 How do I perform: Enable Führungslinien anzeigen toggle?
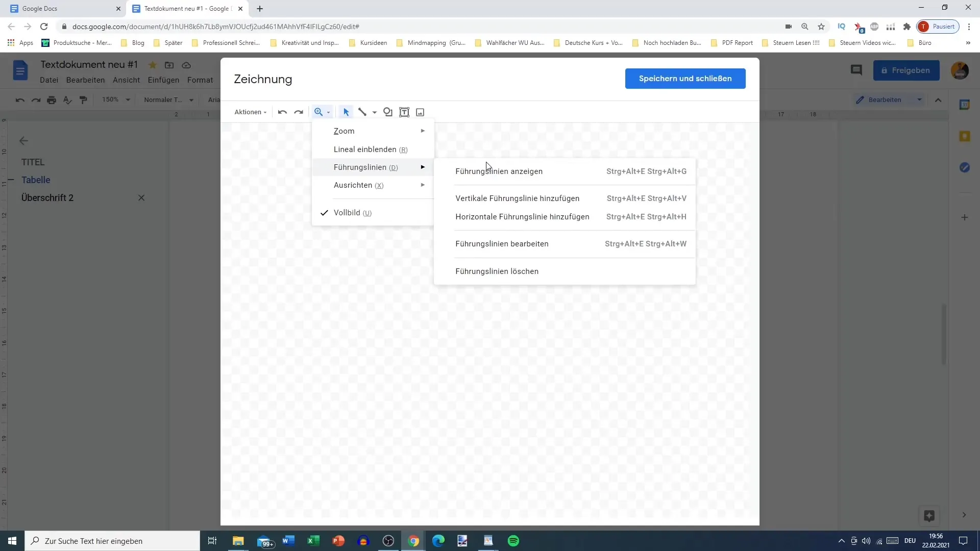tap(499, 170)
